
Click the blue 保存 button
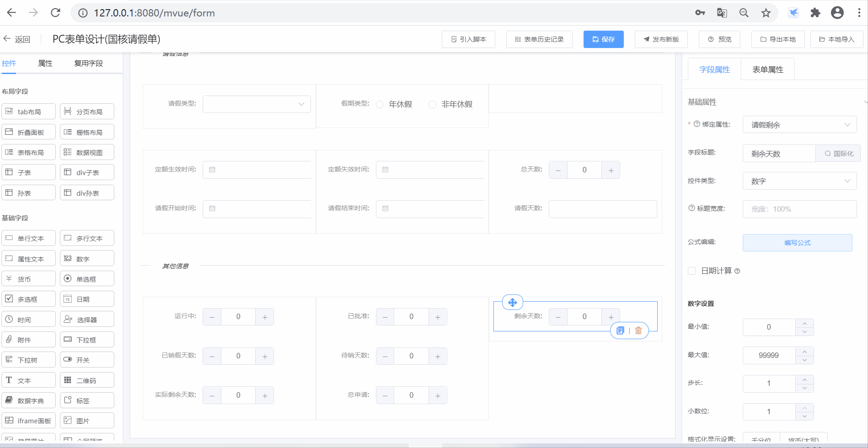tap(603, 39)
